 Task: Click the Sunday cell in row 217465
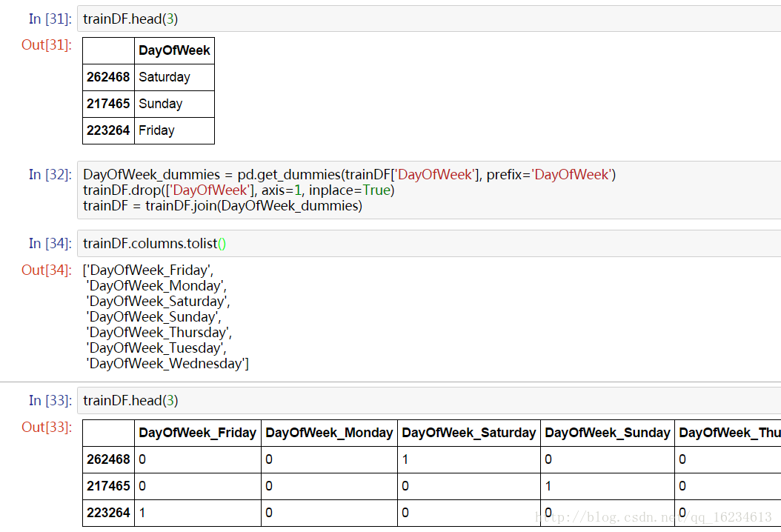pos(174,104)
